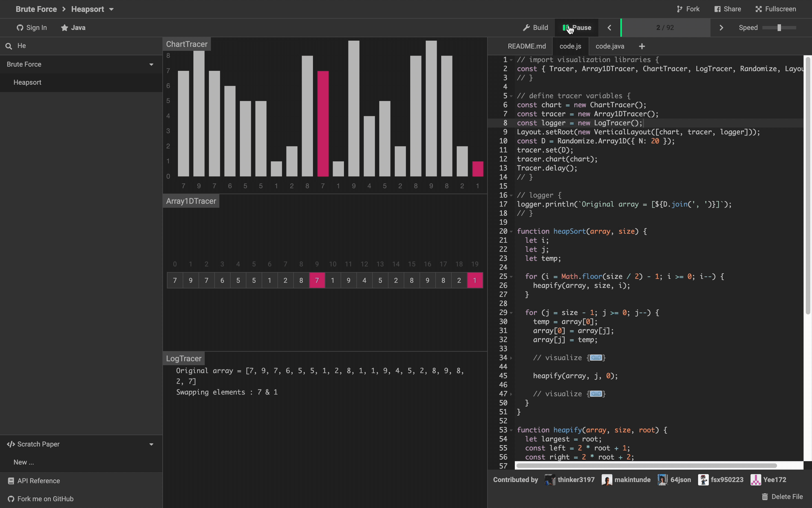This screenshot has width=812, height=508.
Task: Click the Share Facebook icon
Action: (717, 9)
